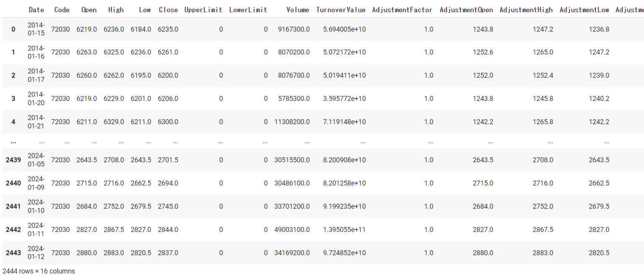Image resolution: width=644 pixels, height=275 pixels.
Task: Click the date cell 2014-01-21
Action: click(36, 122)
